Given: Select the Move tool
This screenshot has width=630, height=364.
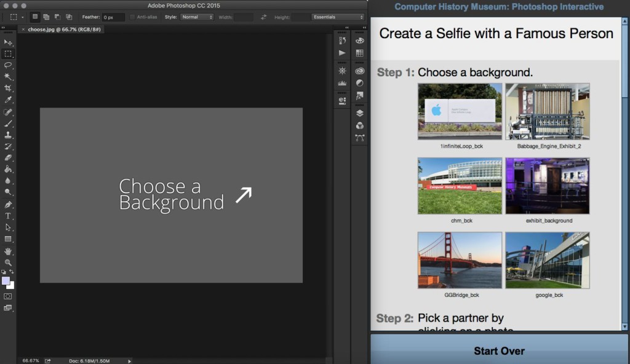Looking at the screenshot, I should click(x=7, y=42).
